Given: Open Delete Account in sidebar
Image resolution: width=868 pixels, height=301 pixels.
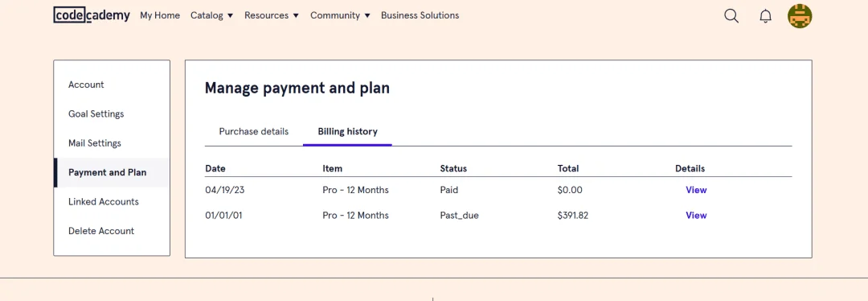Looking at the screenshot, I should 101,231.
